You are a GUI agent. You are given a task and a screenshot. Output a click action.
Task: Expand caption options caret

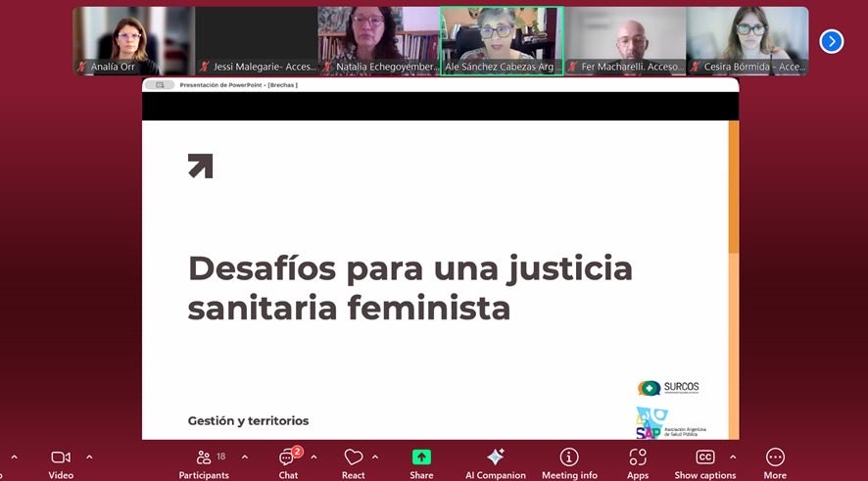tap(733, 457)
